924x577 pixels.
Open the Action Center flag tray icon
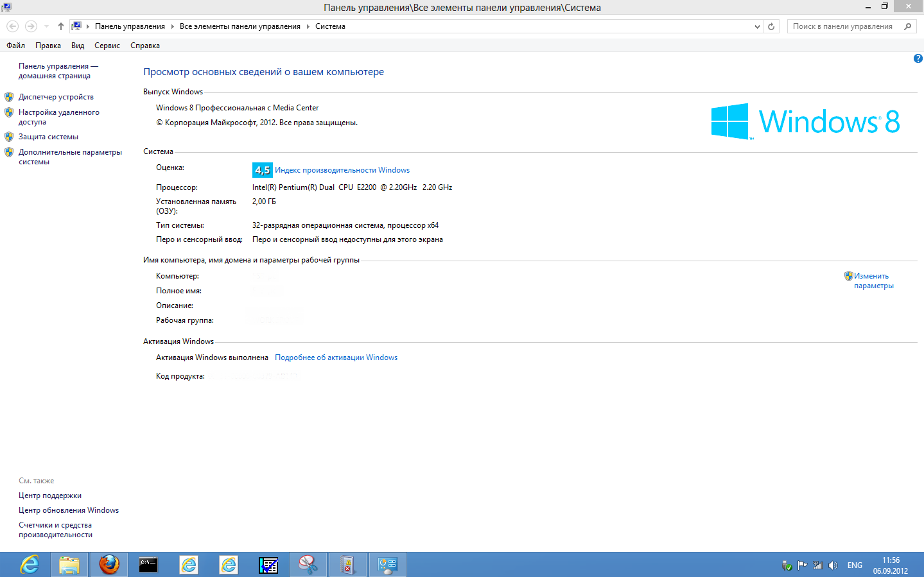802,565
